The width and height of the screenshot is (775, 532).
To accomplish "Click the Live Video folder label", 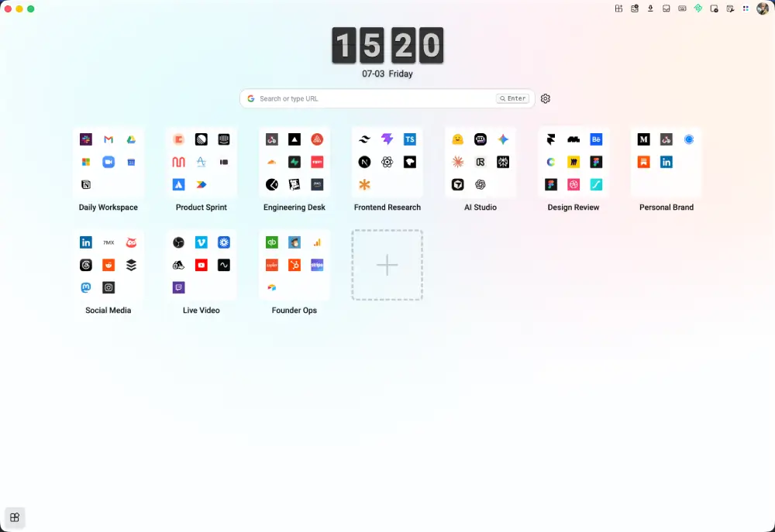I will click(x=201, y=311).
